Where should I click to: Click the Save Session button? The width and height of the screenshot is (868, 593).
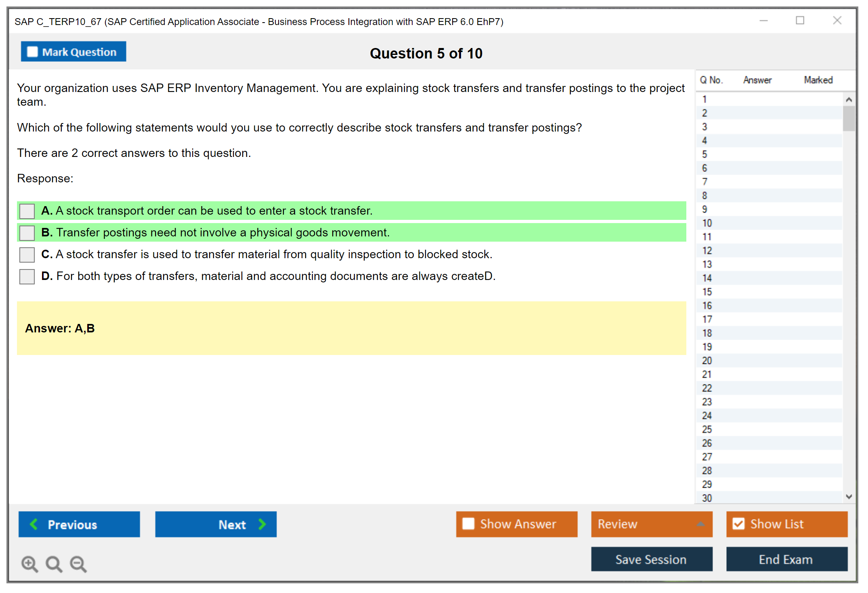coord(651,559)
